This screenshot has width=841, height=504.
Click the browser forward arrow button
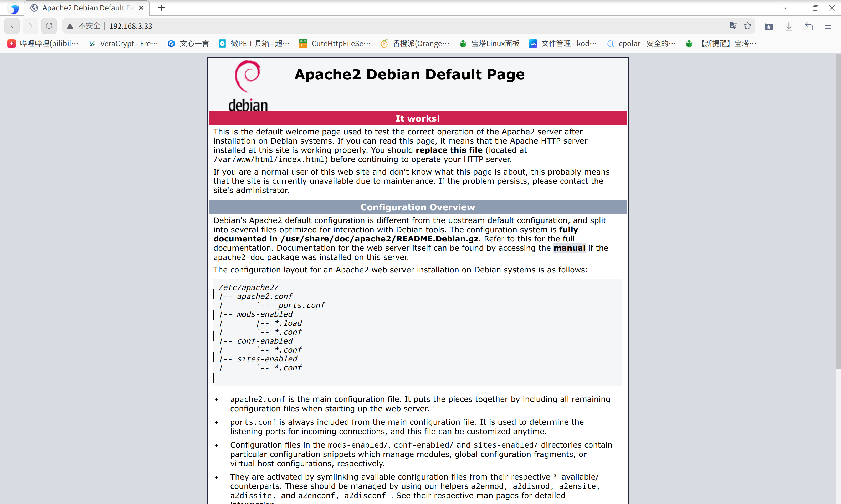[30, 26]
